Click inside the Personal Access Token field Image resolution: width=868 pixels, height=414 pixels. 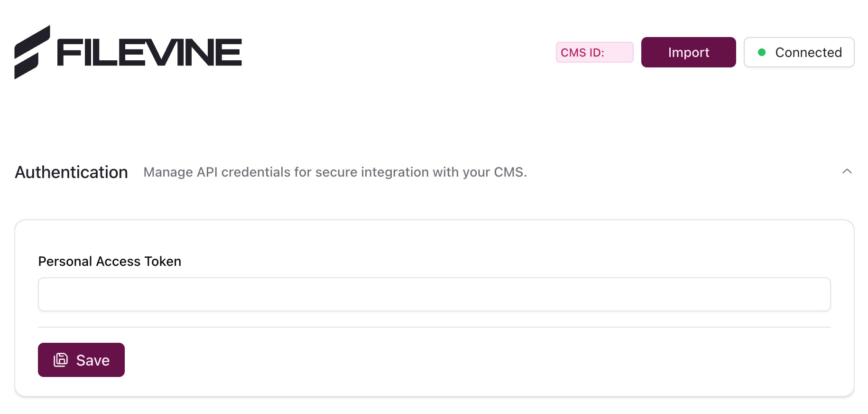pyautogui.click(x=434, y=294)
